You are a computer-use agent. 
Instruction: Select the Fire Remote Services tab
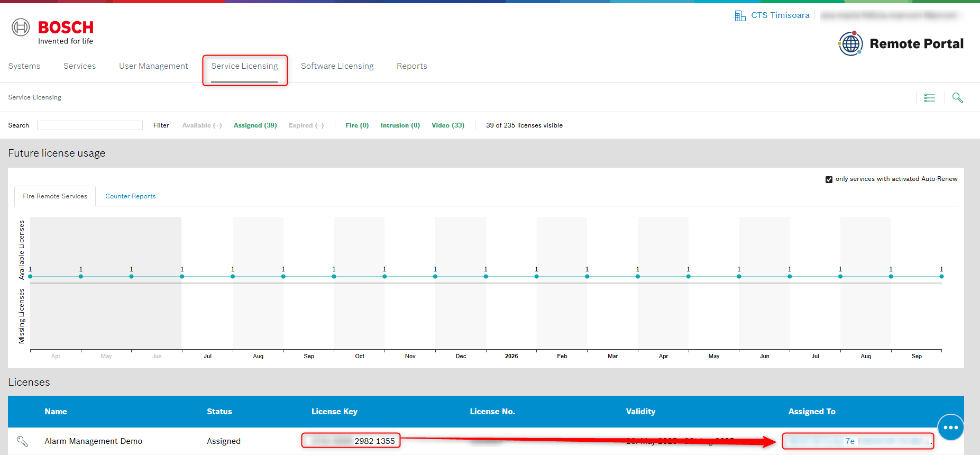[55, 196]
